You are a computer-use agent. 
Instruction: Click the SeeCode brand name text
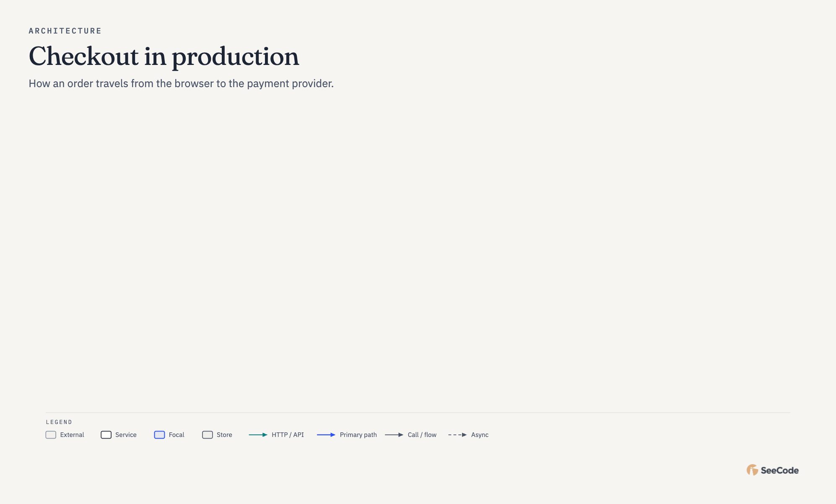point(780,470)
